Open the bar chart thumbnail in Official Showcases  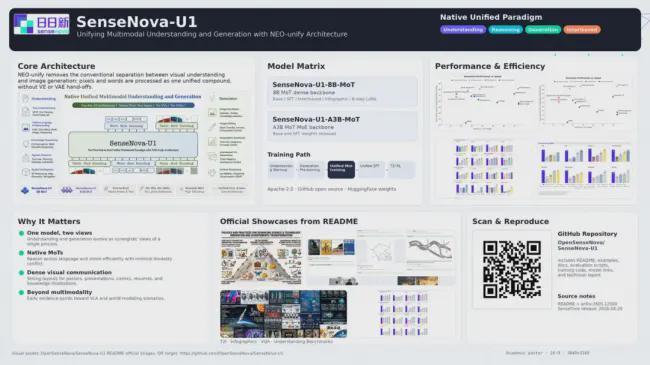[x=403, y=314]
